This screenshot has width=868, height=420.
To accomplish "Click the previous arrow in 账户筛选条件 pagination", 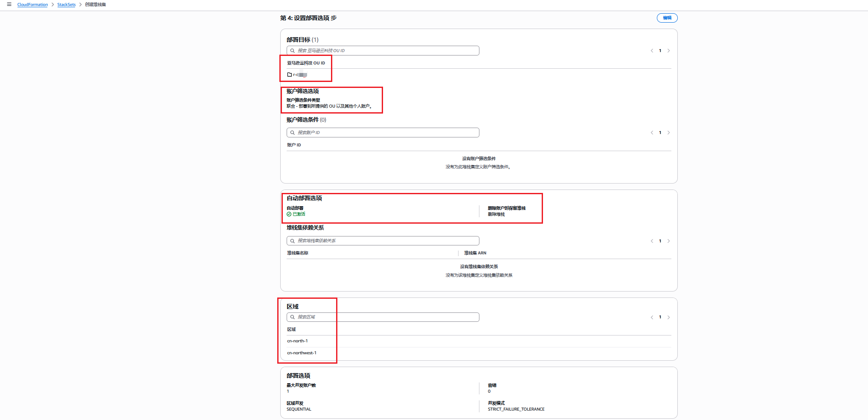I will click(x=652, y=132).
